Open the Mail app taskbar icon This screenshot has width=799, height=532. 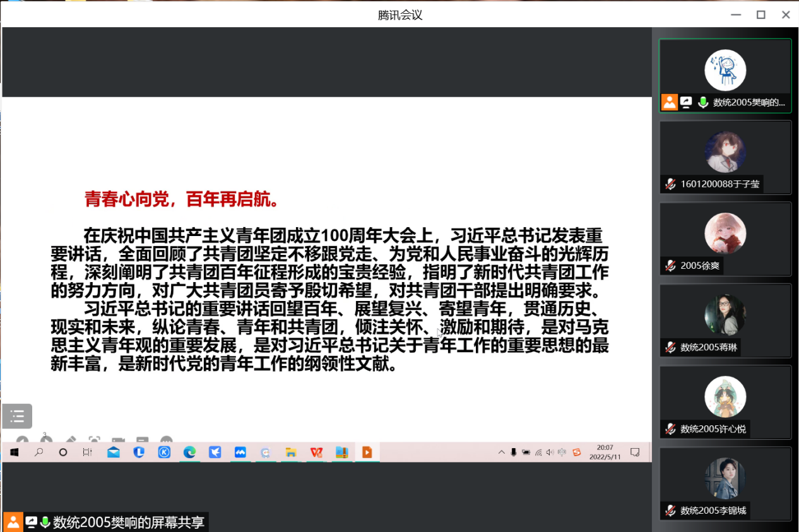point(114,452)
